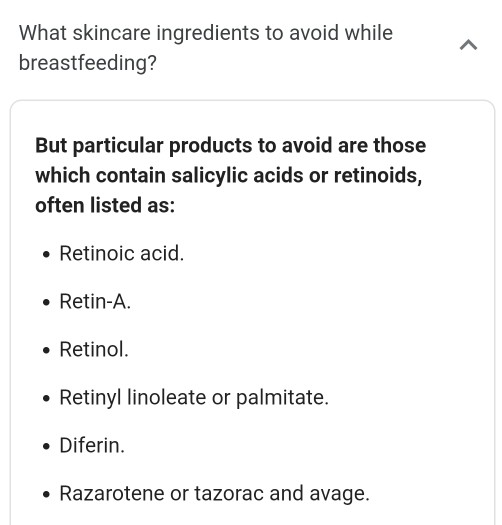
Task: Click 'Razarotene or tazorac and avage.' item
Action: click(215, 494)
